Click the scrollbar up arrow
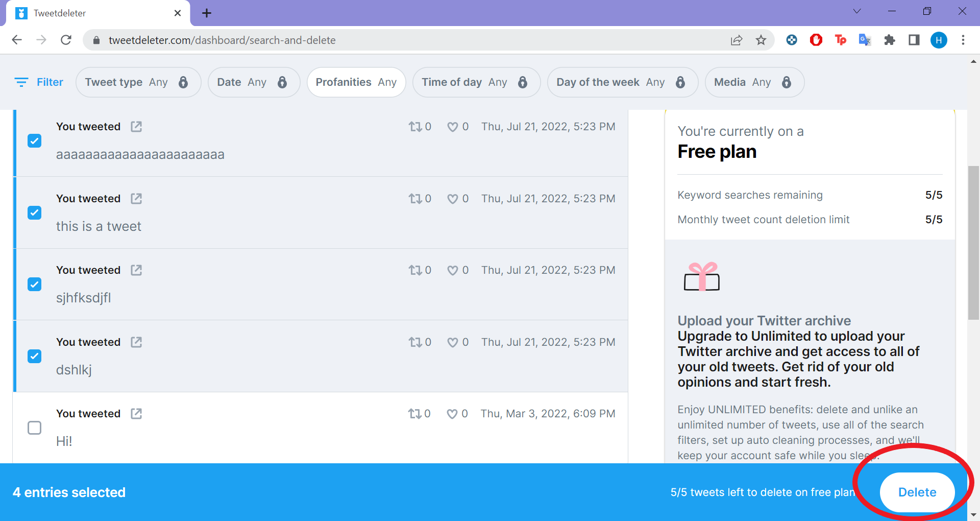This screenshot has height=521, width=980. pyautogui.click(x=973, y=61)
